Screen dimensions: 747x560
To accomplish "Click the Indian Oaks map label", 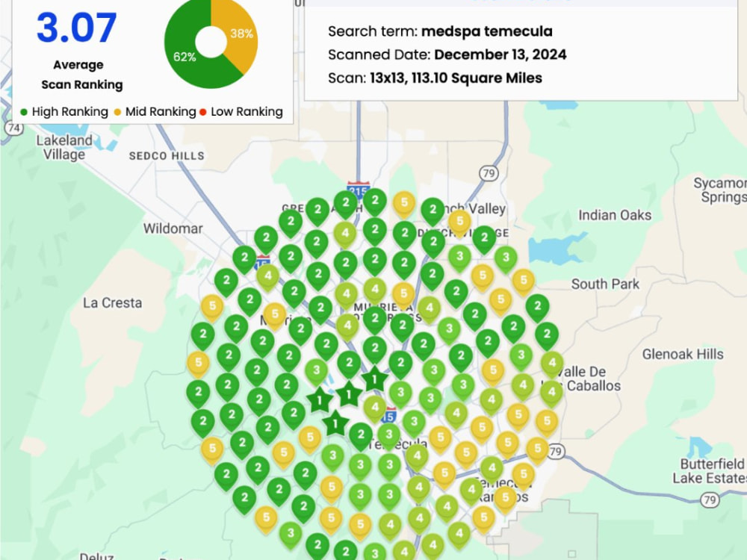I will [615, 215].
